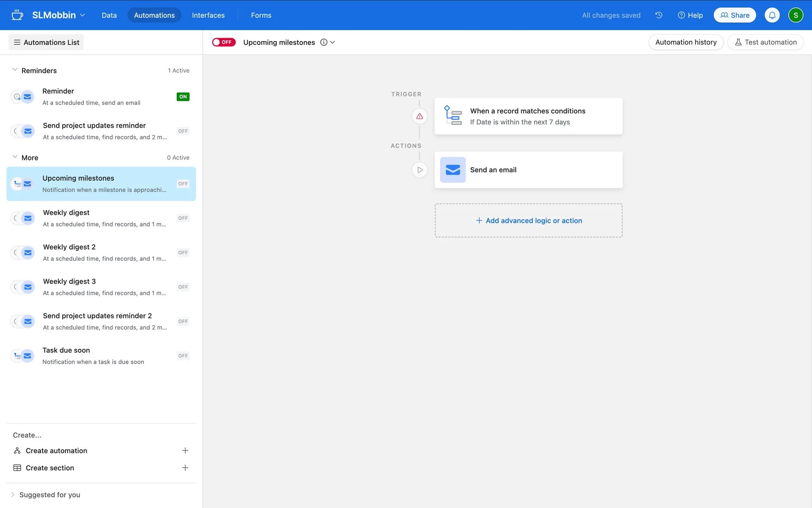The height and width of the screenshot is (508, 812).
Task: Click the play icon beside Send an email
Action: tap(420, 170)
